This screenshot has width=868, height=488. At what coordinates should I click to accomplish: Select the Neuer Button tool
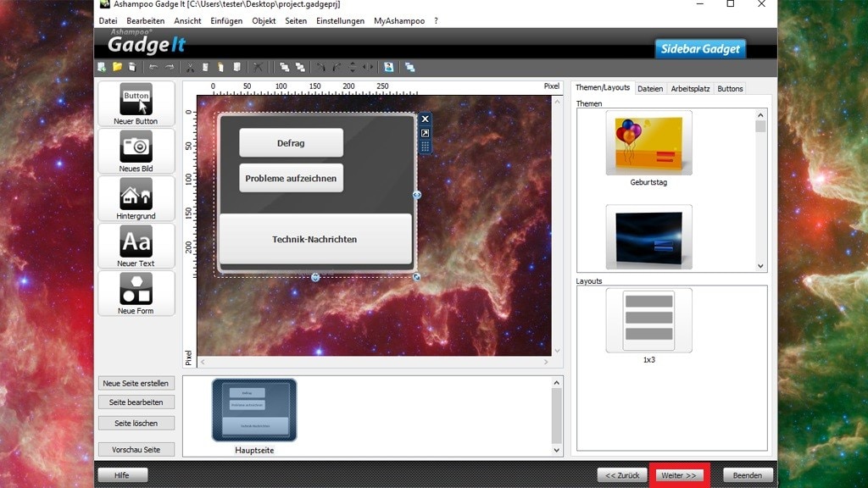[x=136, y=103]
